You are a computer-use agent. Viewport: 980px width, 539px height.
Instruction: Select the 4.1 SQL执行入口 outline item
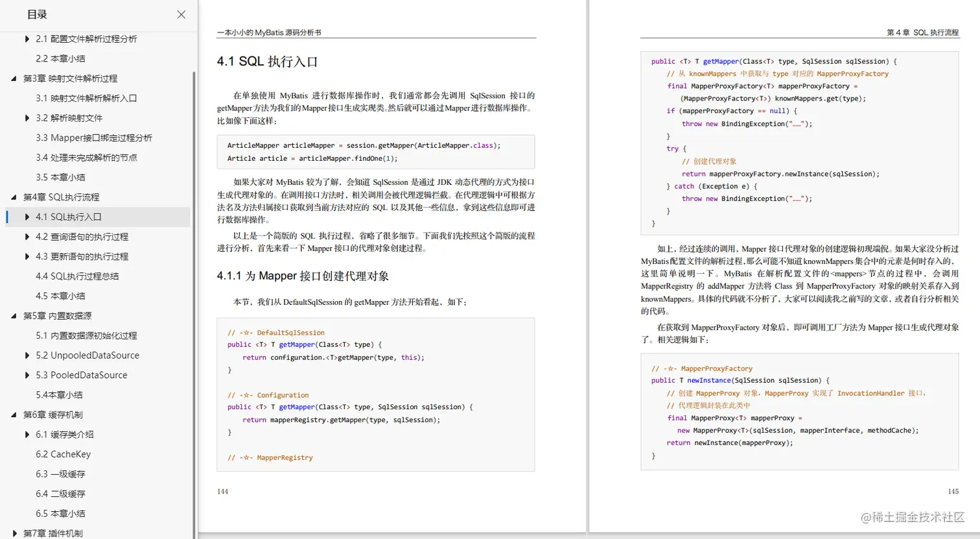point(69,217)
